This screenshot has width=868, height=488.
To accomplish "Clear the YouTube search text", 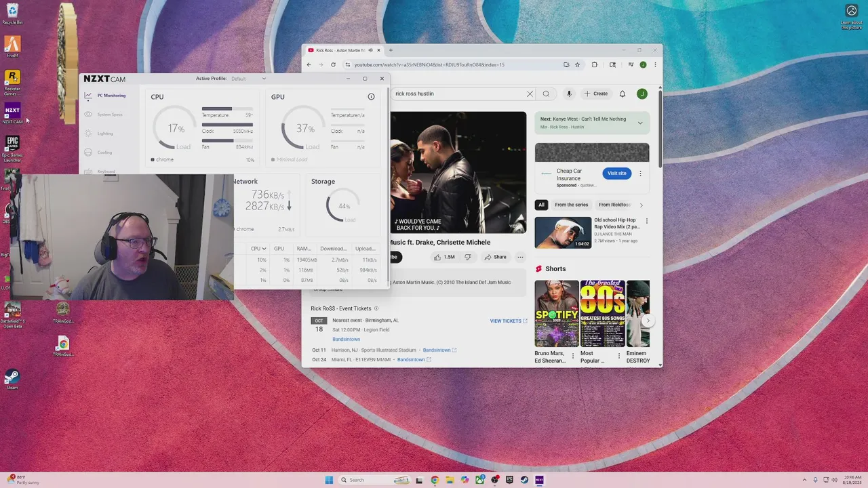I will coord(530,94).
